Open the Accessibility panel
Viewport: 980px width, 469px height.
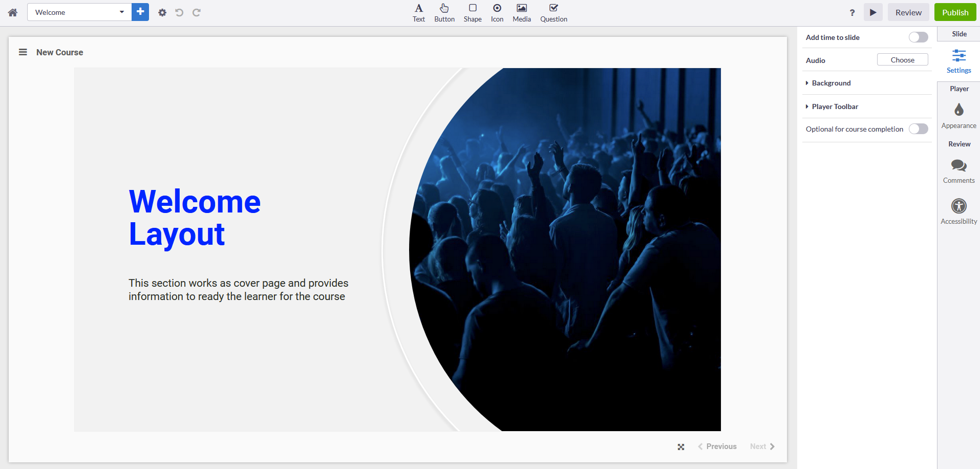[x=958, y=212]
